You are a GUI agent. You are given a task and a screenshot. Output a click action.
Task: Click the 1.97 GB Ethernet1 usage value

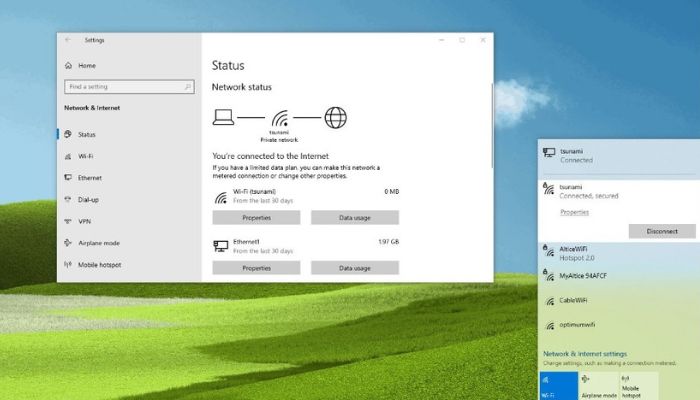(x=388, y=242)
